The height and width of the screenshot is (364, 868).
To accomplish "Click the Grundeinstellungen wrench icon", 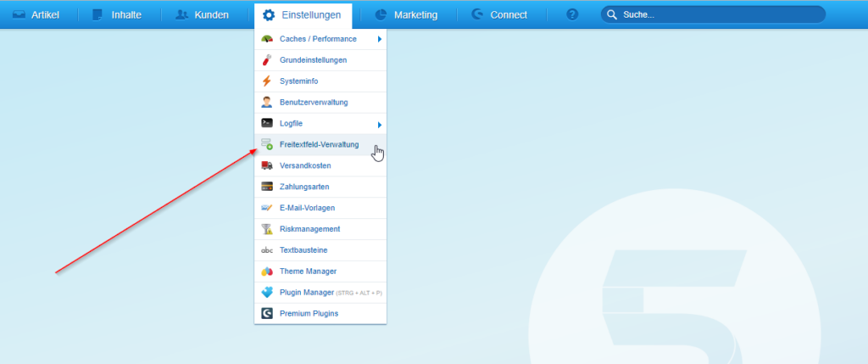I will tap(267, 60).
